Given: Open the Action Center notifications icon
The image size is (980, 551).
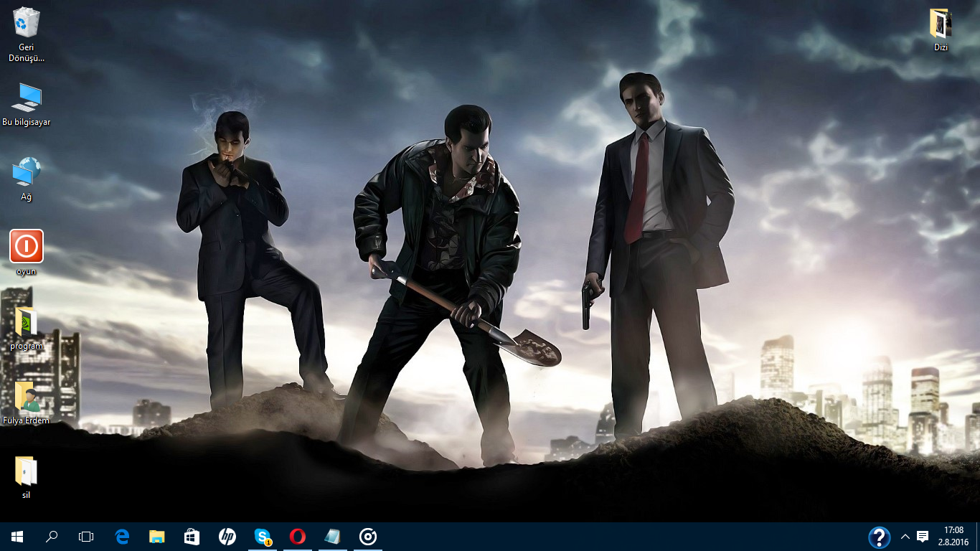Looking at the screenshot, I should (x=923, y=537).
